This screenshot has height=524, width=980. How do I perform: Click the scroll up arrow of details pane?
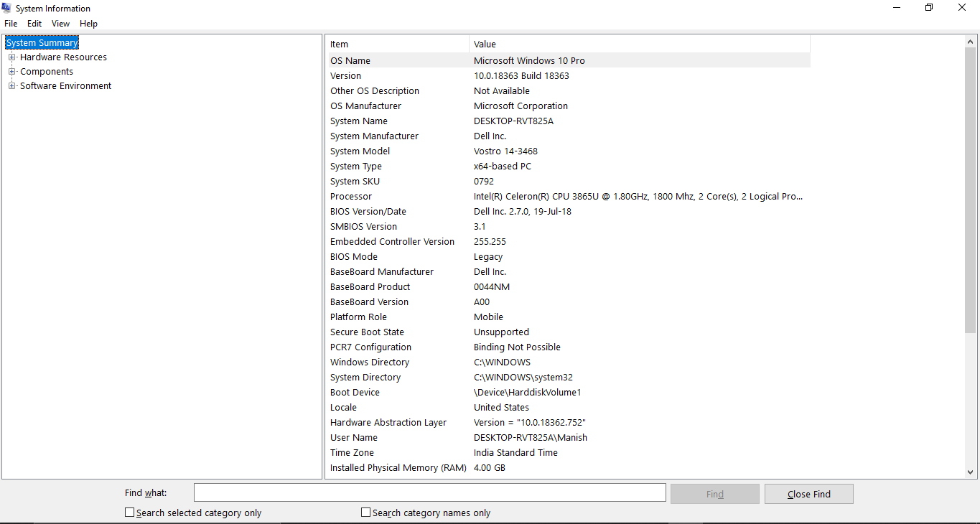pos(970,42)
